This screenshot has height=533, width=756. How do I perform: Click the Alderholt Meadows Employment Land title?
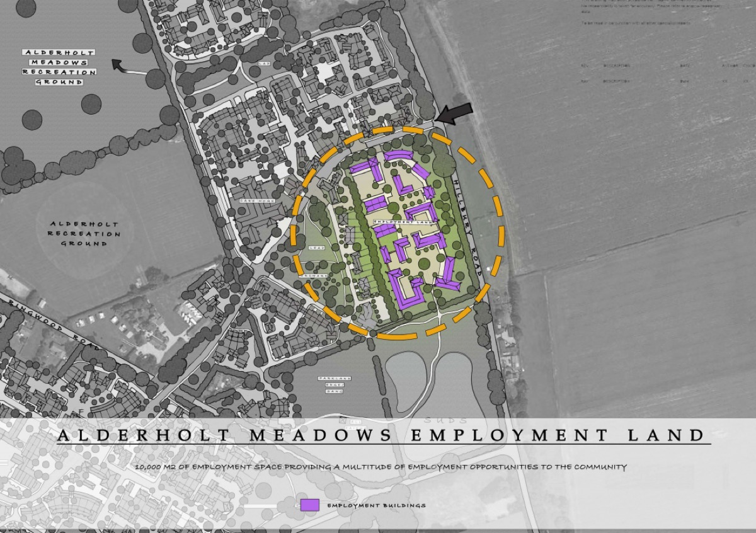381,435
